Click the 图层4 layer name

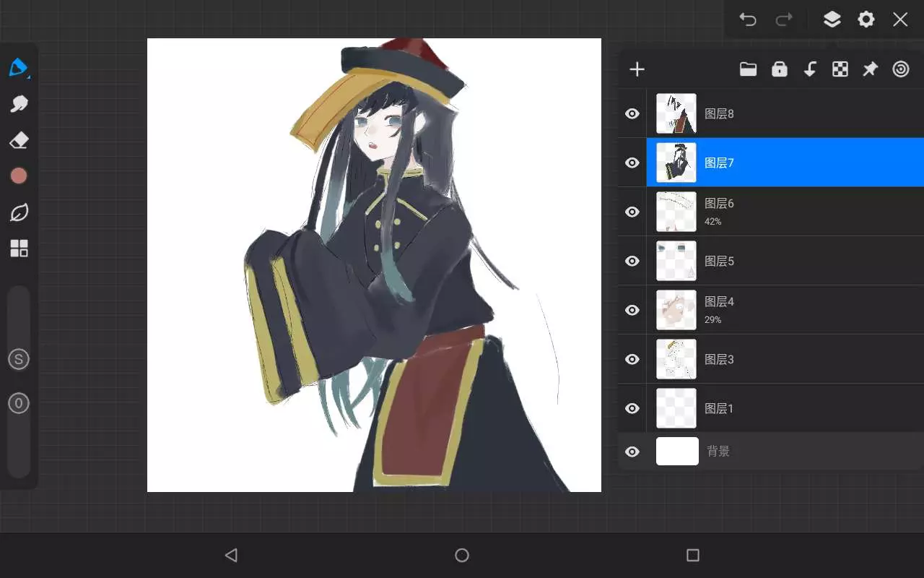coord(719,302)
